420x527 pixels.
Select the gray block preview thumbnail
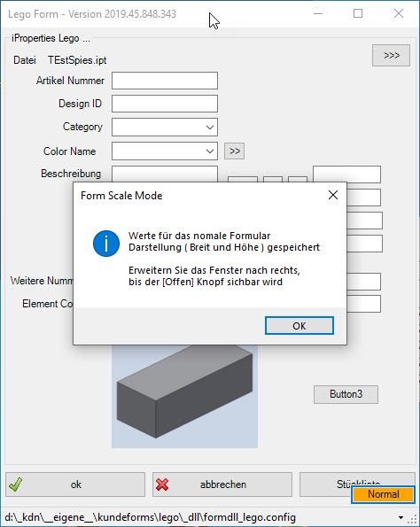pos(184,397)
